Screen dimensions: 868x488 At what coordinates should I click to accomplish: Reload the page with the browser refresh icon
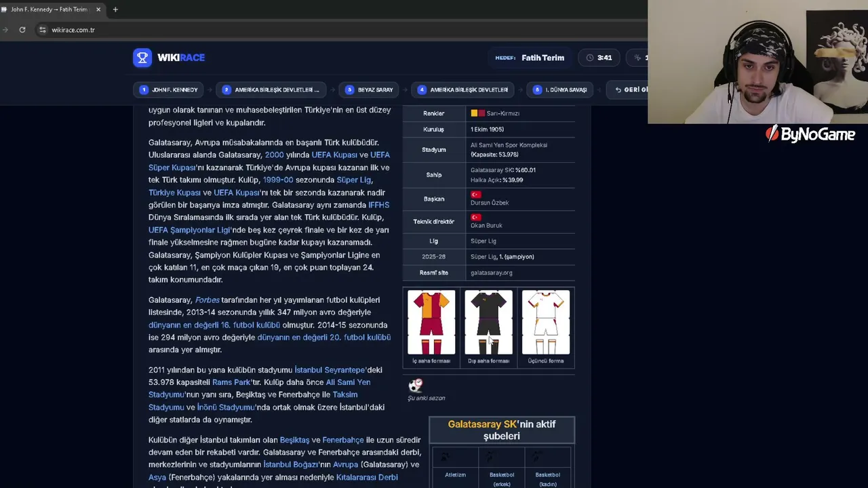tap(22, 30)
